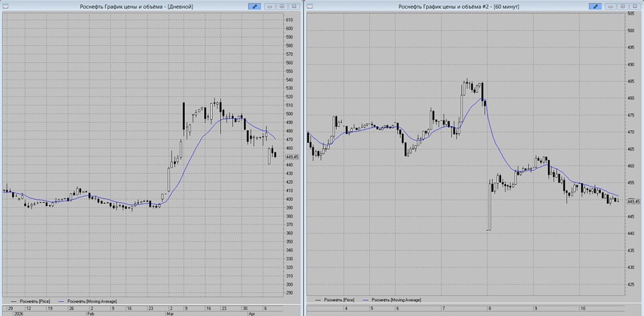The image size is (644, 316).
Task: Click the 465 price label on the 60-minute axis
Action: pos(630,149)
